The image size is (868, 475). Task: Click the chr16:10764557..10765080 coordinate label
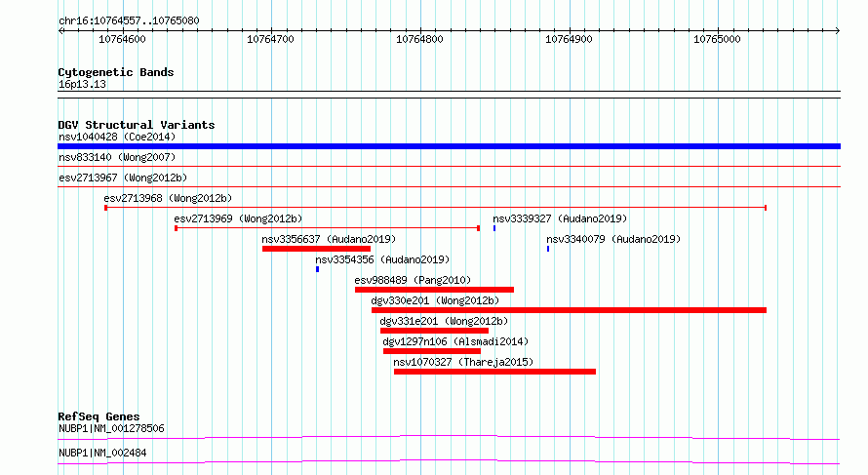[129, 20]
